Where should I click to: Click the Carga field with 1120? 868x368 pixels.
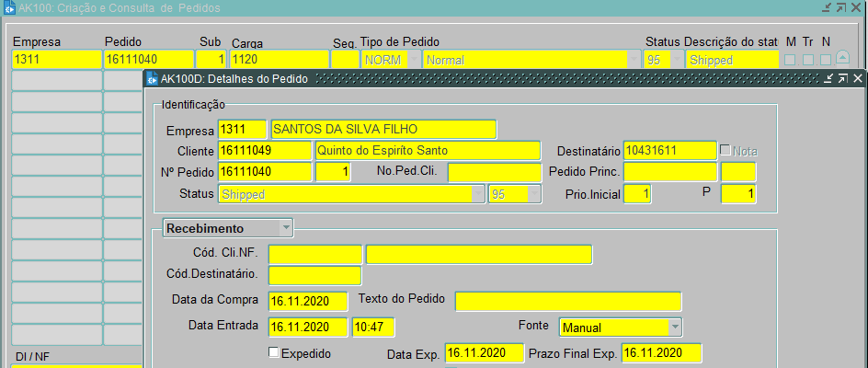pos(279,60)
